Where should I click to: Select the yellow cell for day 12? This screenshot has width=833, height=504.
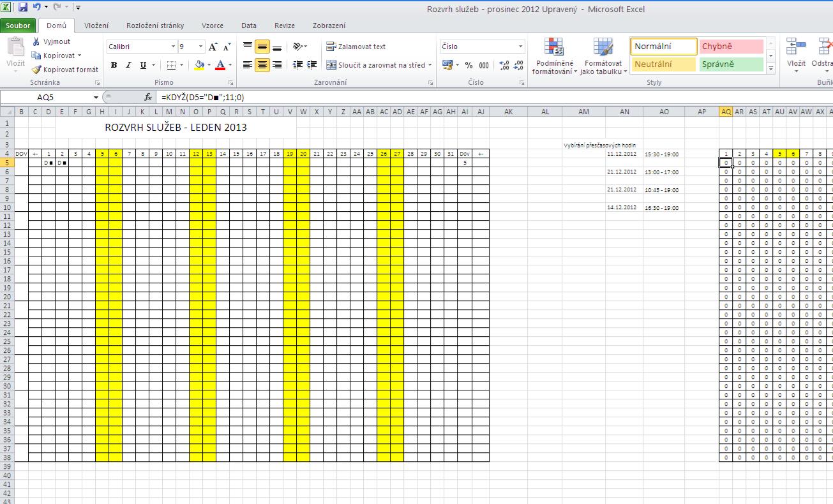coord(195,154)
